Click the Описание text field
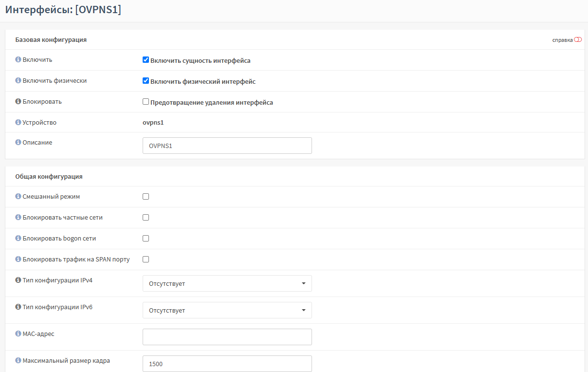 tap(227, 146)
